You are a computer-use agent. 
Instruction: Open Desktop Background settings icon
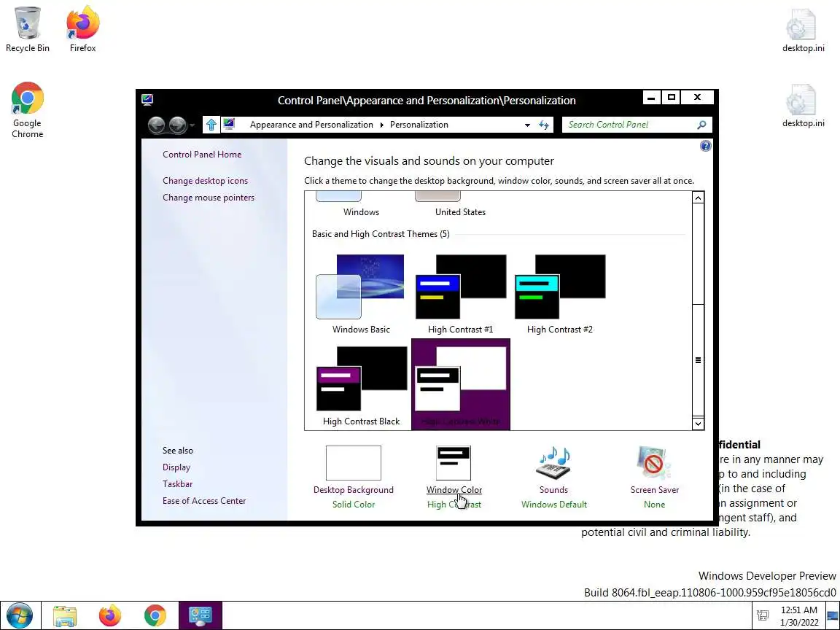tap(354, 463)
